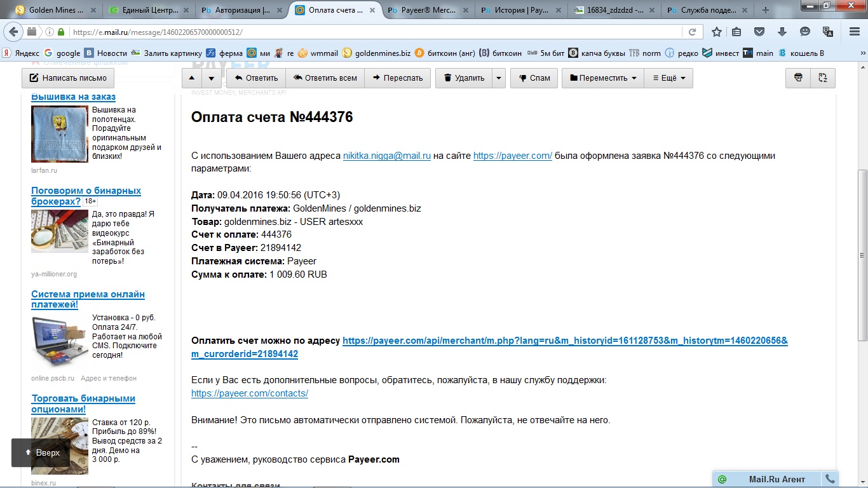Screen dimensions: 868x488
Task: Open the bookmarks list icon
Action: point(736,32)
